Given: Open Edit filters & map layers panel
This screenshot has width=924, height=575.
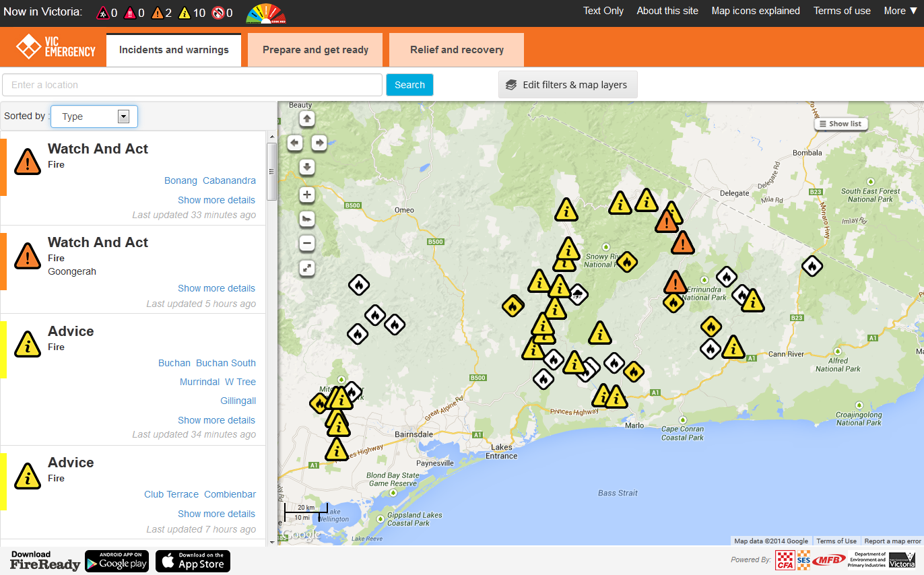Looking at the screenshot, I should (x=568, y=85).
